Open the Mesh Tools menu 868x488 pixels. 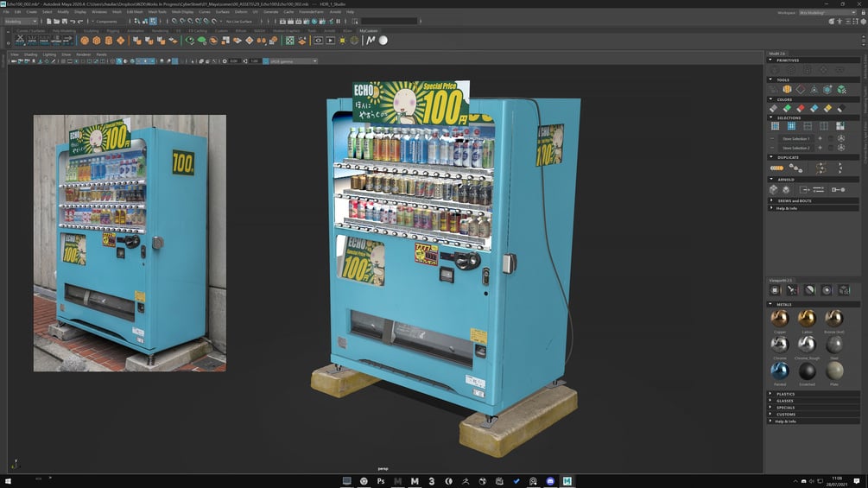tap(157, 11)
